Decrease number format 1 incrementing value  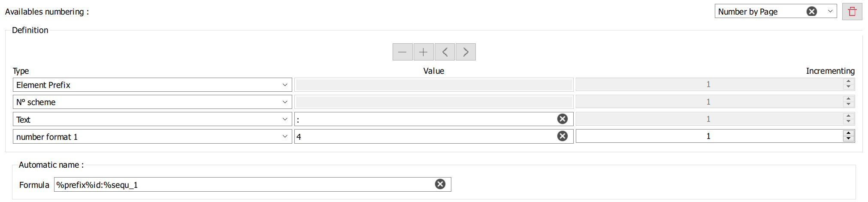tap(848, 139)
